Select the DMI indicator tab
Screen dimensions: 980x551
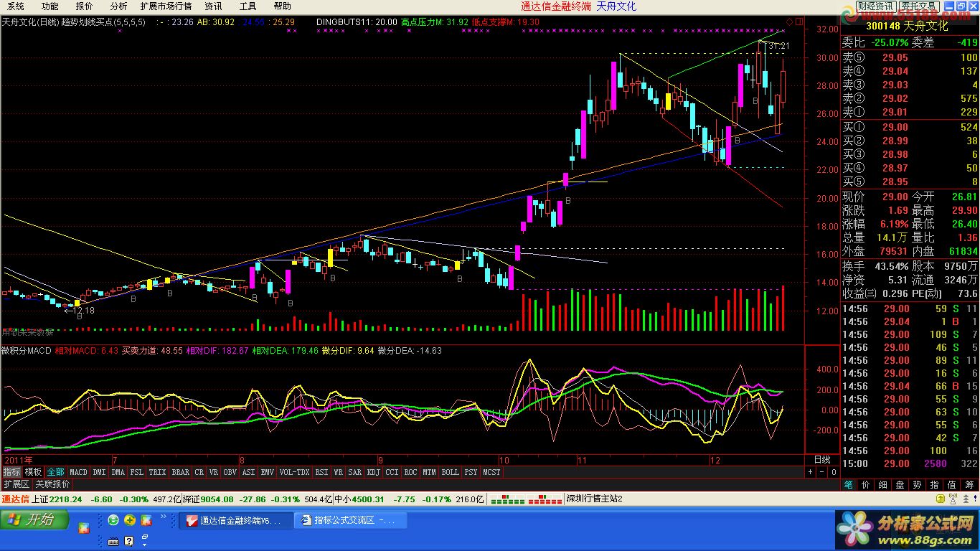point(99,472)
